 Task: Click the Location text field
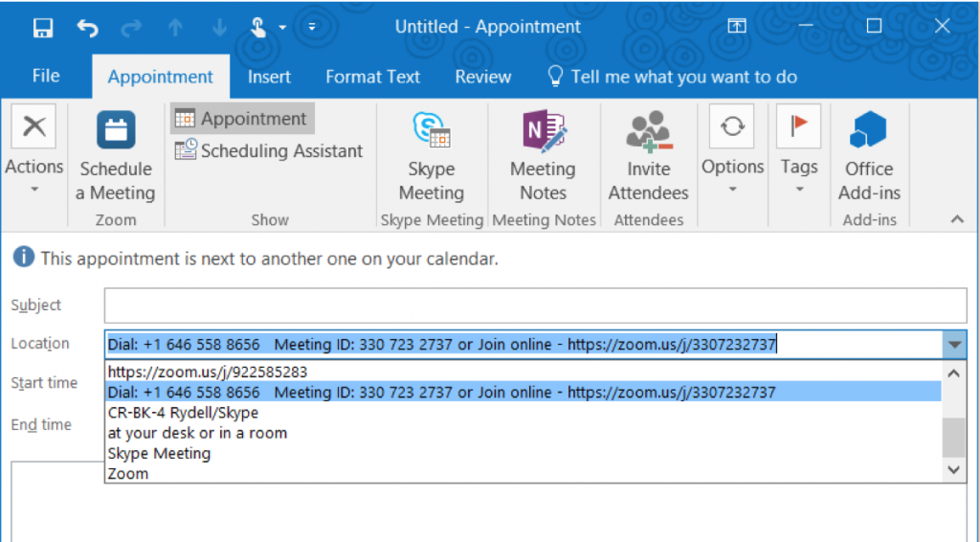tap(523, 345)
